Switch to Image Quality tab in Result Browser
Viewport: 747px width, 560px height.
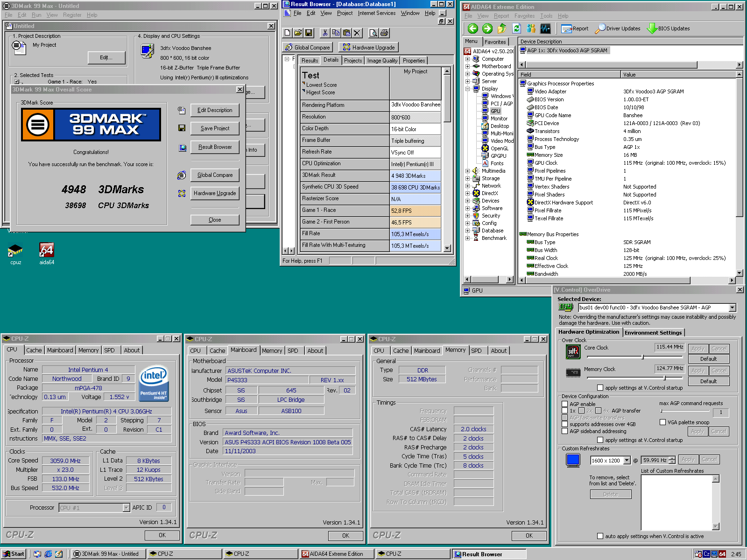point(382,61)
